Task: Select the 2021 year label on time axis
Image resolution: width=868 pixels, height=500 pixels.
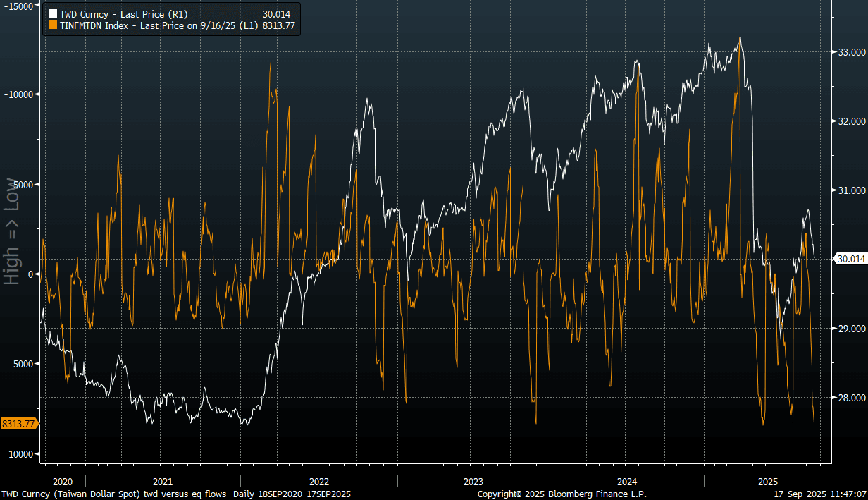Action: pyautogui.click(x=162, y=482)
